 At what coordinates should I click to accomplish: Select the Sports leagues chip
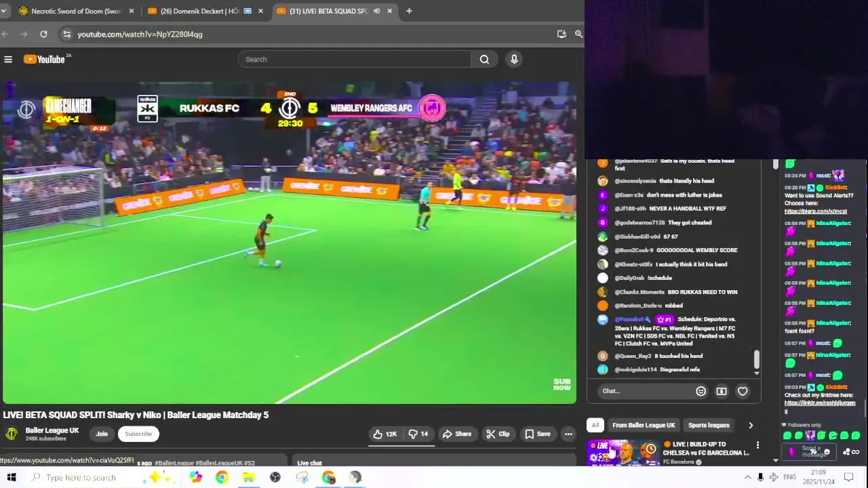click(x=709, y=425)
